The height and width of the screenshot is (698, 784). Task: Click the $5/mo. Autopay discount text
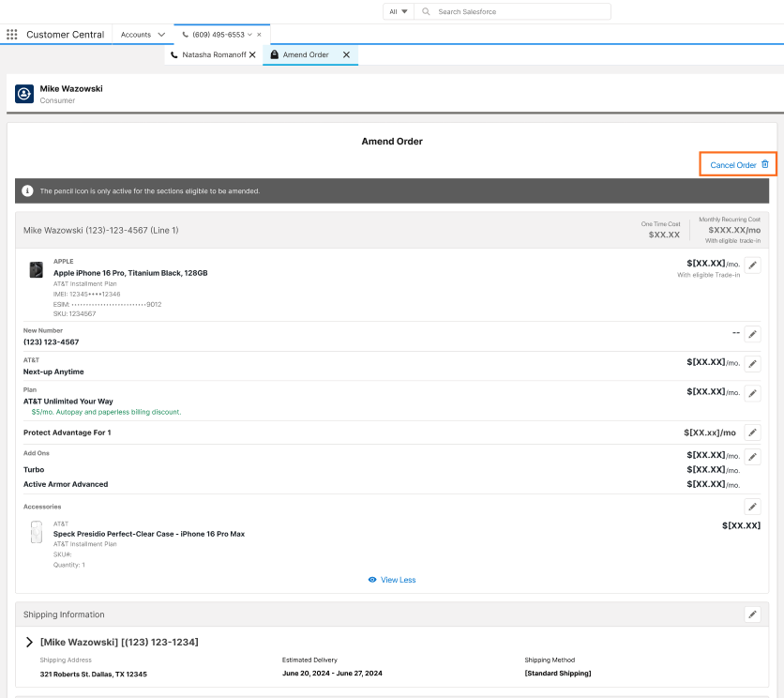[107, 412]
